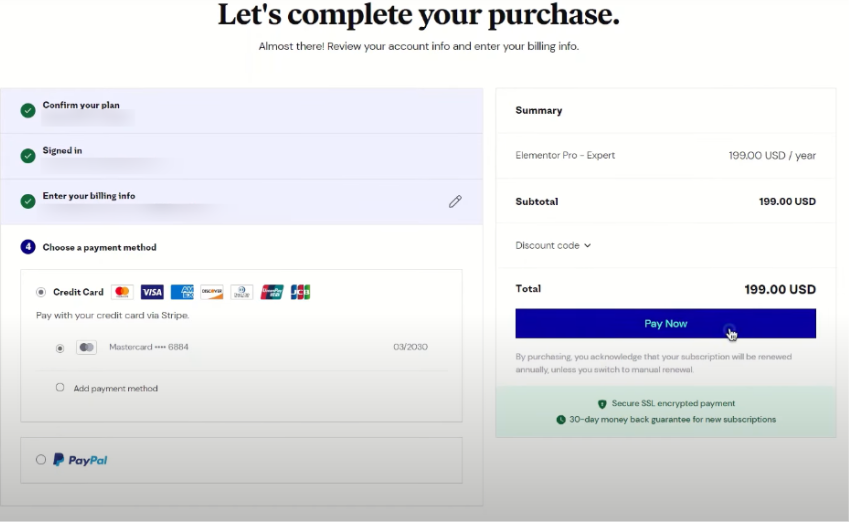Click the Discover card logo
The image size is (849, 523).
(x=212, y=292)
